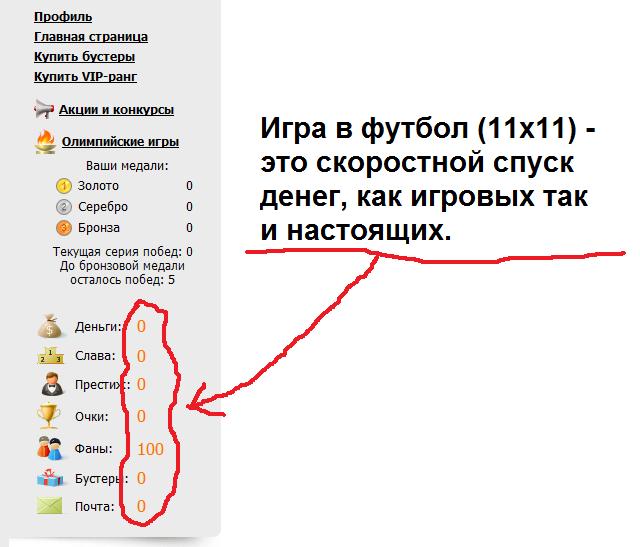Click the fans count value 100

tap(150, 449)
